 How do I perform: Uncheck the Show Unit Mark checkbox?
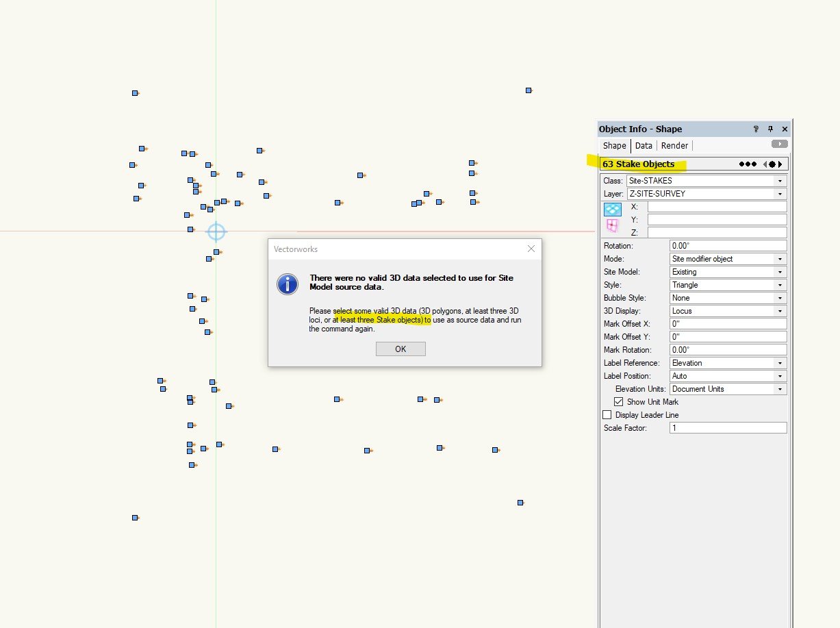(618, 402)
